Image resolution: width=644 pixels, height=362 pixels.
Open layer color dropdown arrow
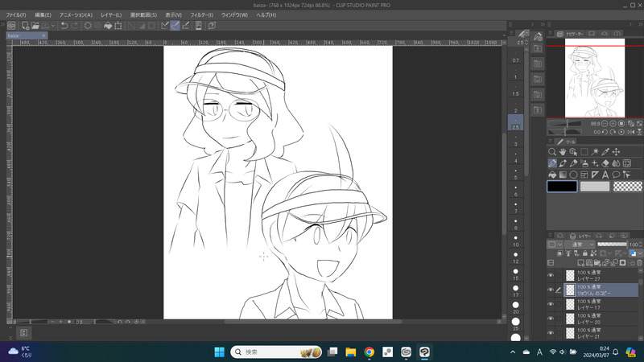[x=640, y=253]
